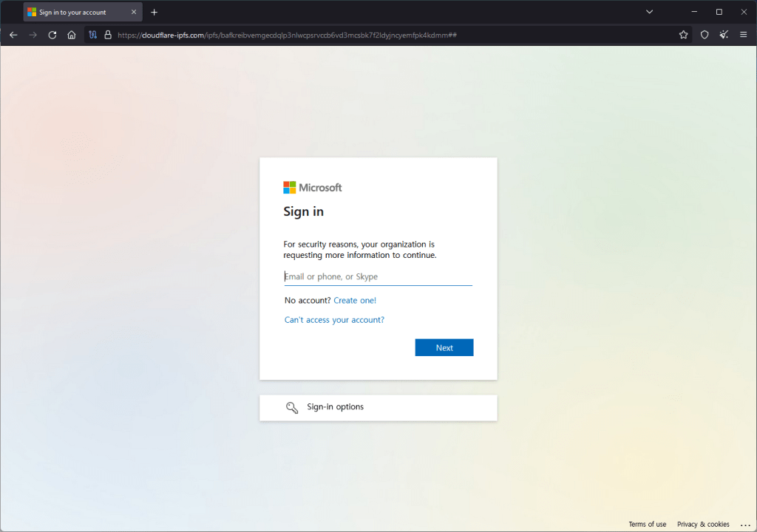Select the "Sign in to your account" tab
757x532 pixels.
(72, 12)
